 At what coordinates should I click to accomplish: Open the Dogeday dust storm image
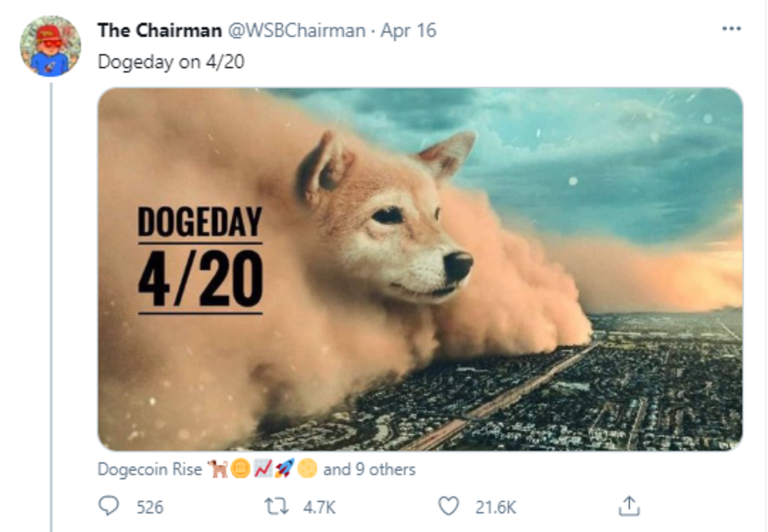[420, 269]
